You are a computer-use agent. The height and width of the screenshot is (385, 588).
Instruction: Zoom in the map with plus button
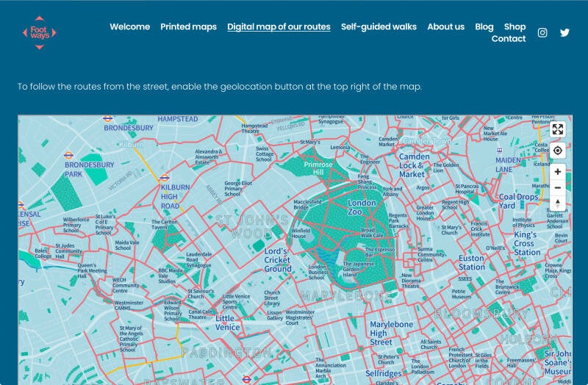[558, 172]
